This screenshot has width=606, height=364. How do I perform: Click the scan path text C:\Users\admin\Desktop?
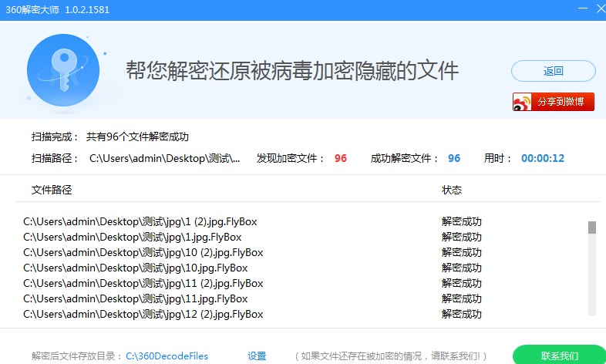point(164,158)
